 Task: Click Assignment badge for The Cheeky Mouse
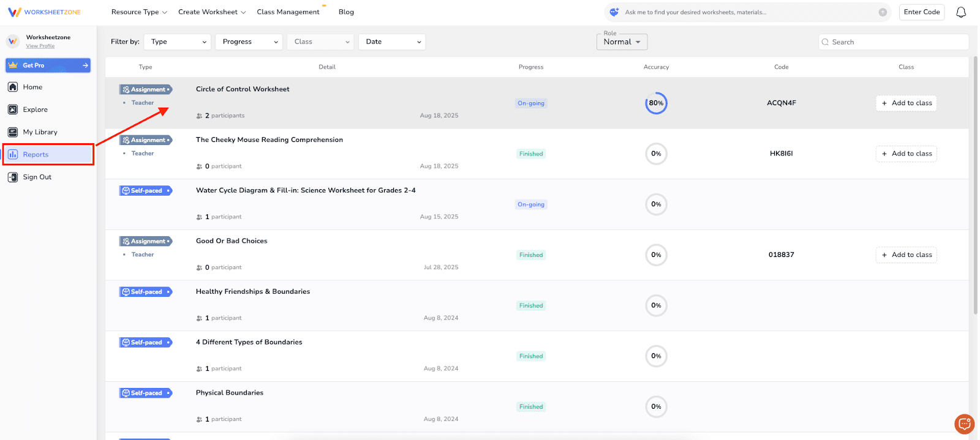(146, 140)
